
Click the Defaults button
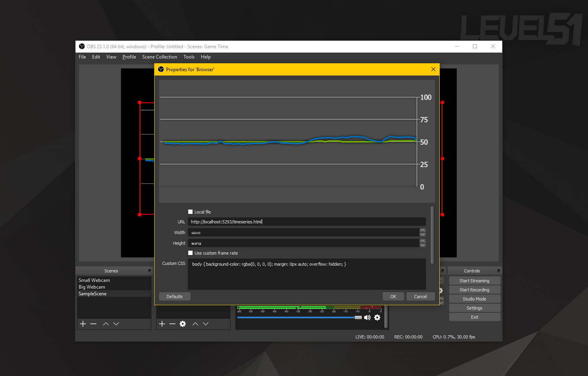pos(174,297)
